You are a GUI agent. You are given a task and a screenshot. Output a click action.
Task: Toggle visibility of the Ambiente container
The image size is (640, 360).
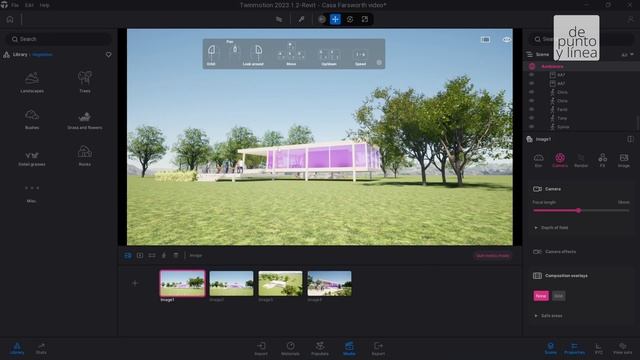click(x=531, y=66)
